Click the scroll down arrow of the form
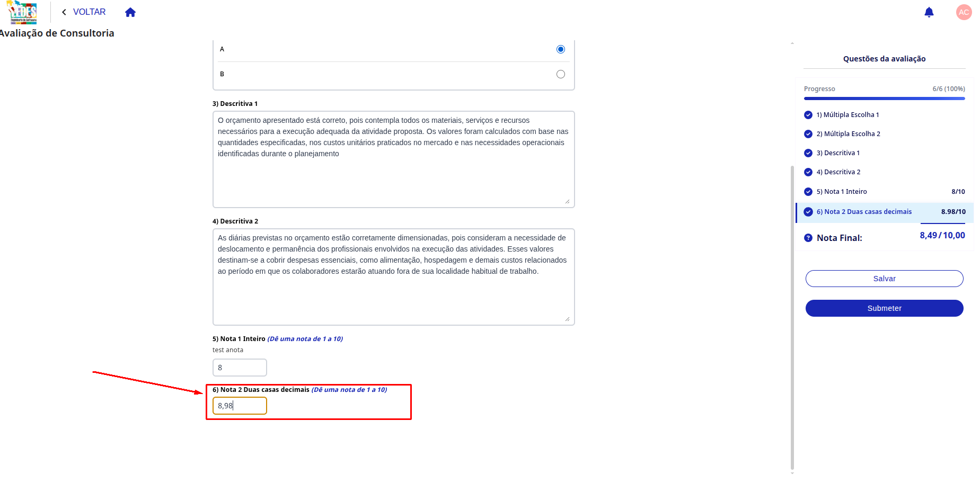This screenshot has width=980, height=492. click(792, 473)
